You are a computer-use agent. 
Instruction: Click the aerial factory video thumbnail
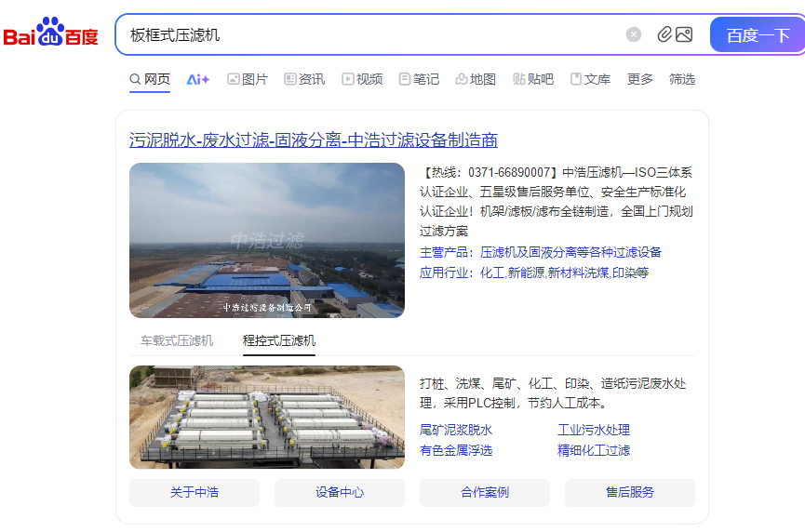267,240
